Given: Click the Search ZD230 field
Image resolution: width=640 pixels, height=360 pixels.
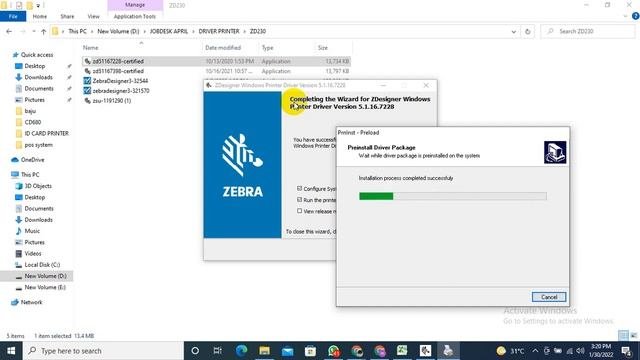Looking at the screenshot, I should 588,31.
